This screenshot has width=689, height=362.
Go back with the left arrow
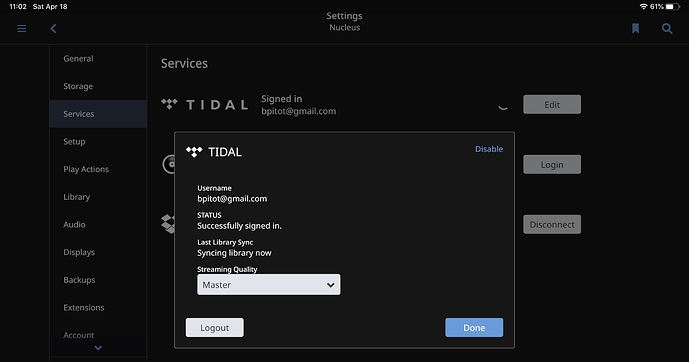point(53,29)
